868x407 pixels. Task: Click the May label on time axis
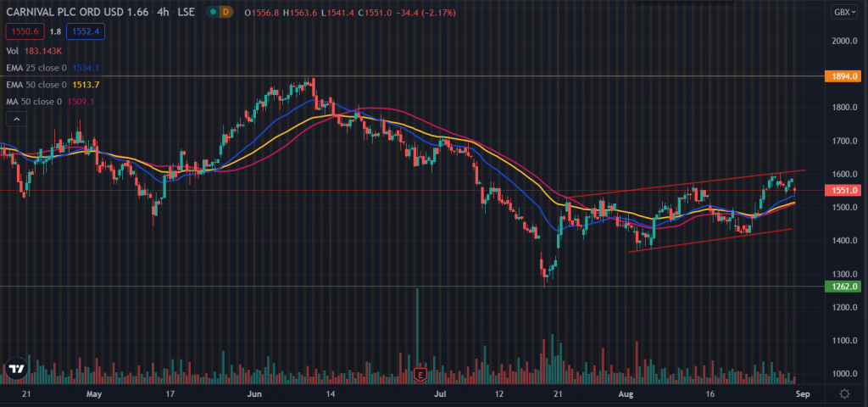95,394
